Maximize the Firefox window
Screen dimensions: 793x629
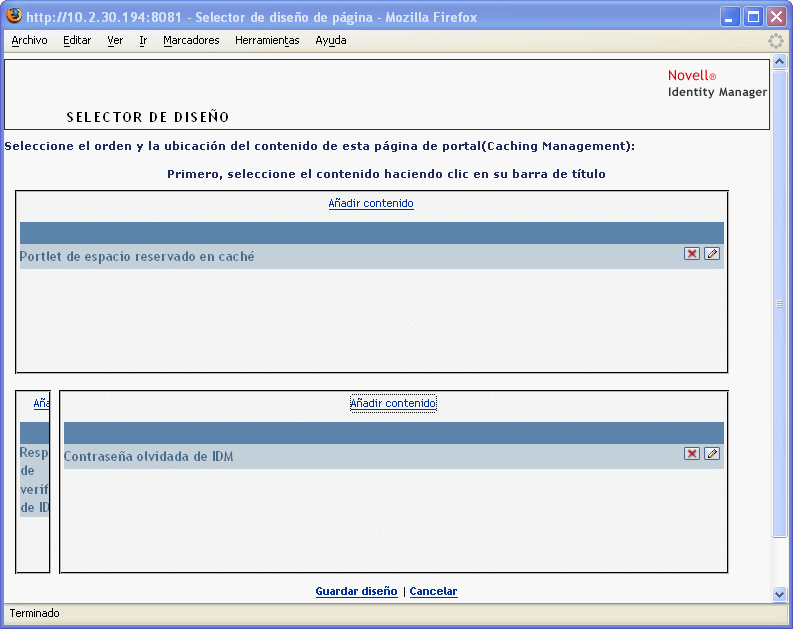753,17
